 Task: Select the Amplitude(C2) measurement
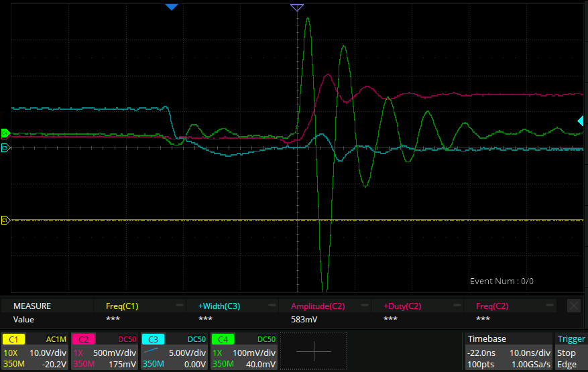tap(318, 306)
